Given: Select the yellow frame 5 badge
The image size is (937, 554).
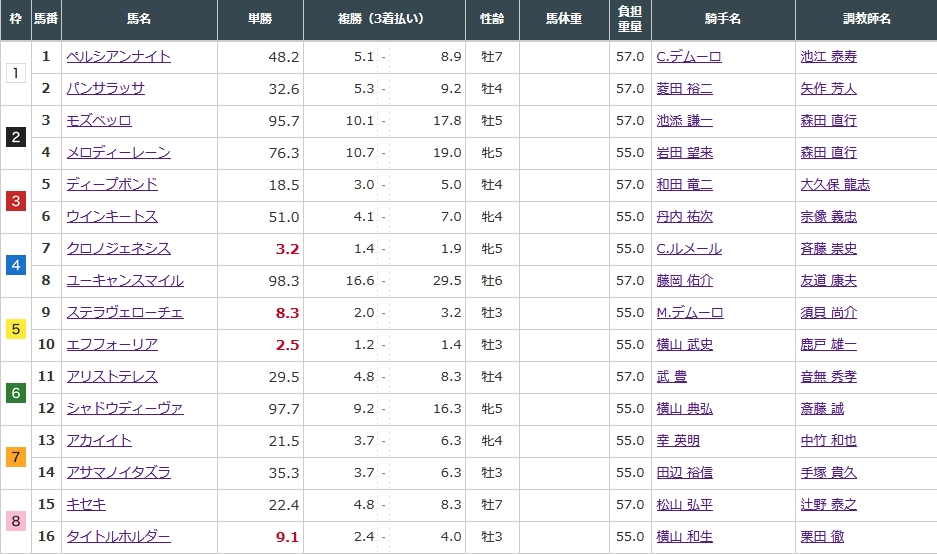Looking at the screenshot, I should pos(15,329).
